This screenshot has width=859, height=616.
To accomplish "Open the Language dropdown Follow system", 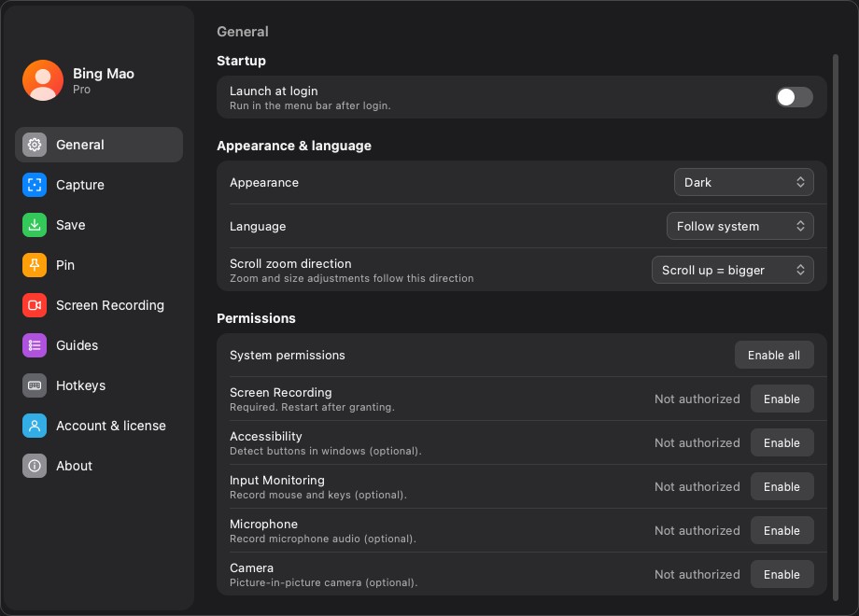I will tap(739, 226).
